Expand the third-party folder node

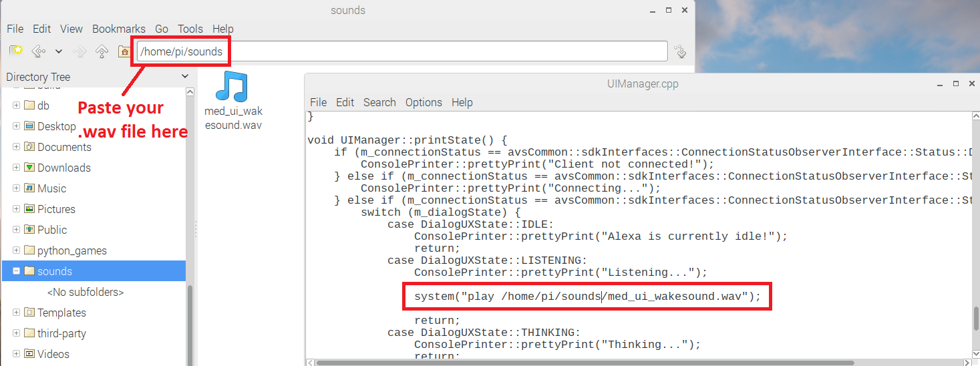pos(17,333)
